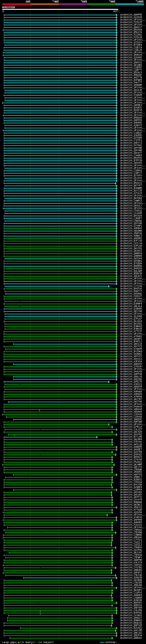
Task: Click the query label AV637228
Action: click(x=8, y=7)
